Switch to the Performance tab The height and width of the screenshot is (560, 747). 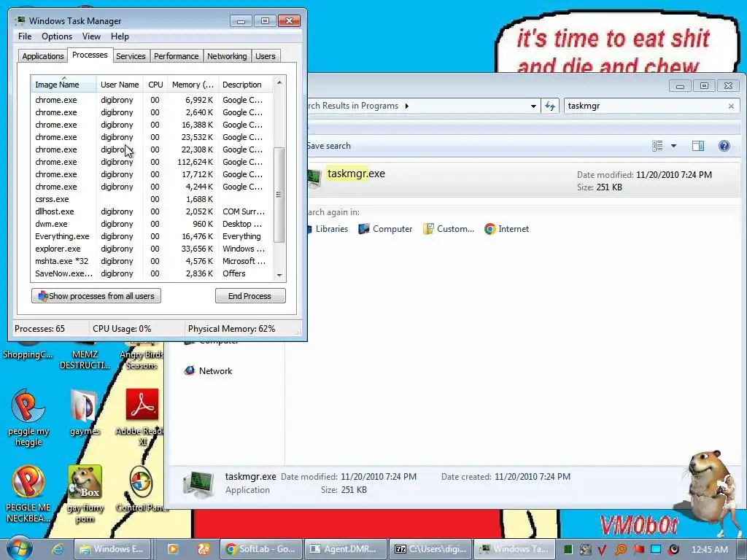pyautogui.click(x=176, y=56)
